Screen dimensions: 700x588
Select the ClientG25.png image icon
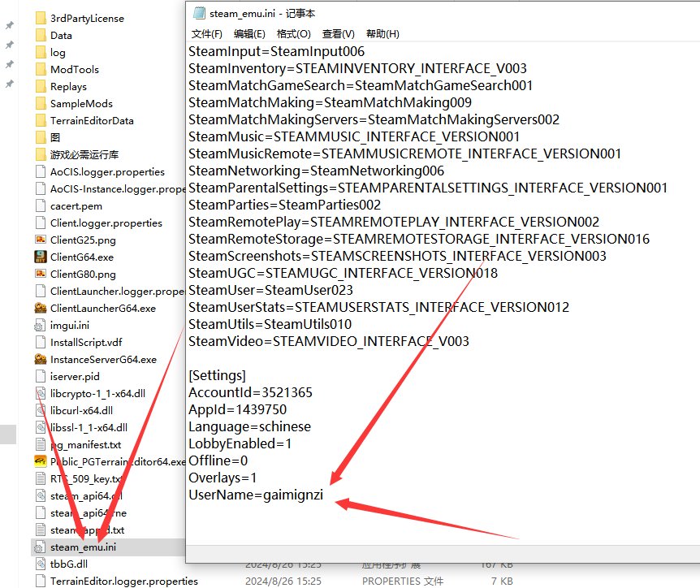41,240
